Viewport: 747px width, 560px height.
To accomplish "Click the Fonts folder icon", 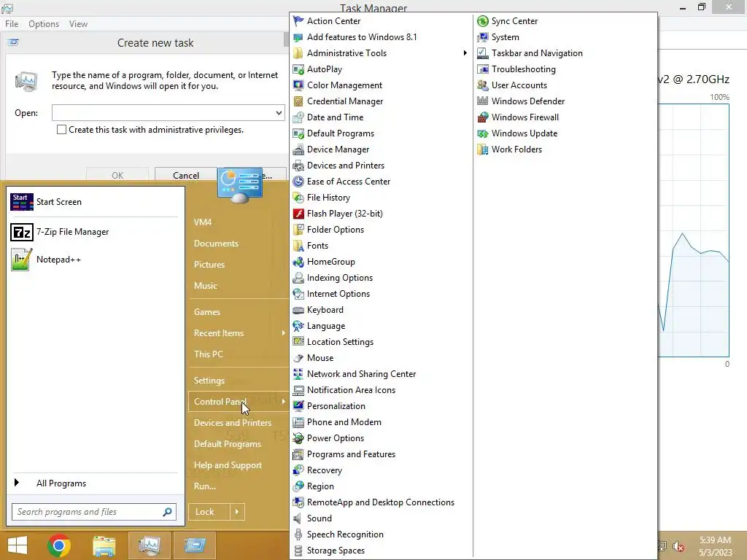I will point(298,246).
